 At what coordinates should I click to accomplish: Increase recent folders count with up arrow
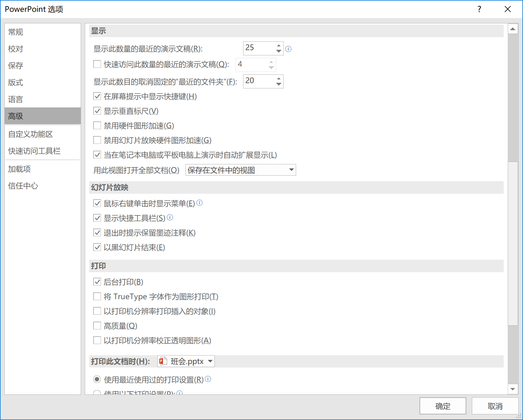279,78
